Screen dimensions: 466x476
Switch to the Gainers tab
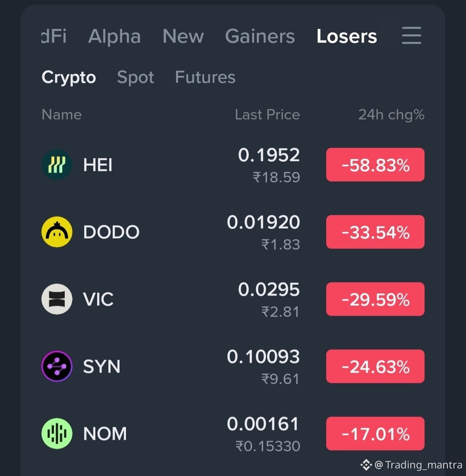click(x=260, y=36)
